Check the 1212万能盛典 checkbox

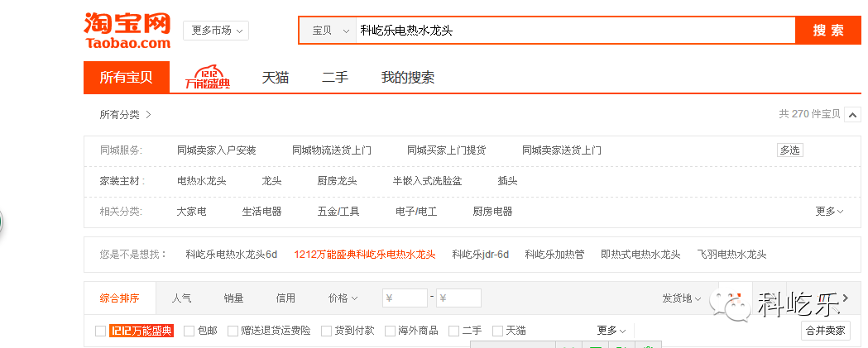100,331
